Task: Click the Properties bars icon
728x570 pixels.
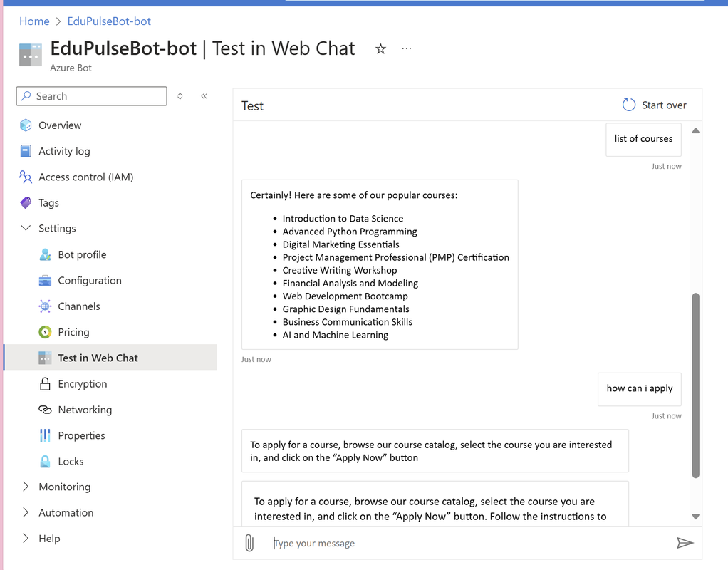Action: pyautogui.click(x=45, y=435)
